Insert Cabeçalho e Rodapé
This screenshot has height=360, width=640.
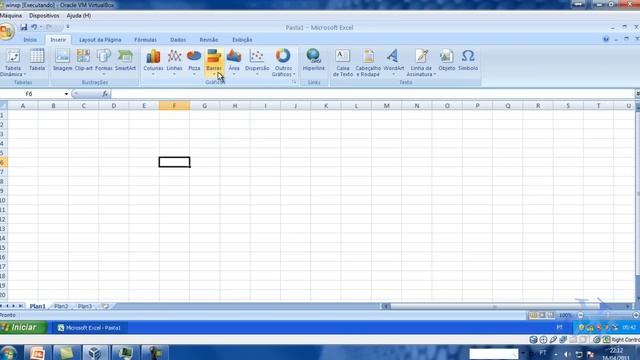368,62
